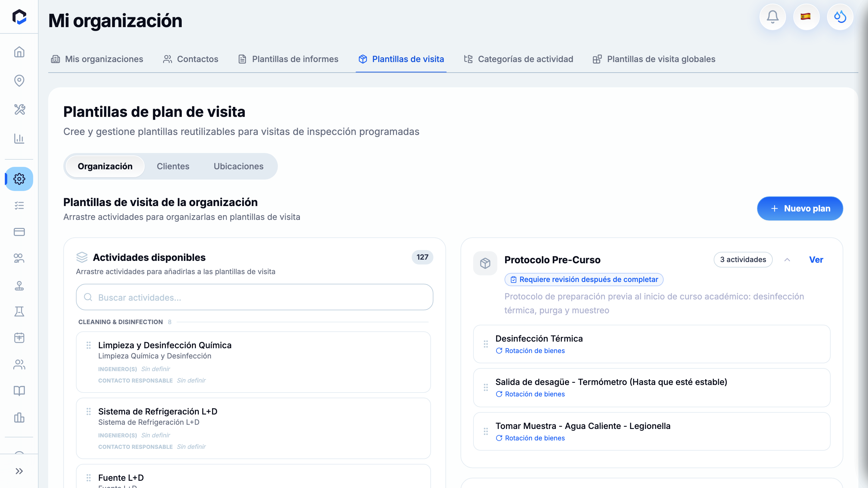Select the Plantillas de visita tab
The height and width of the screenshot is (488, 868).
click(401, 59)
